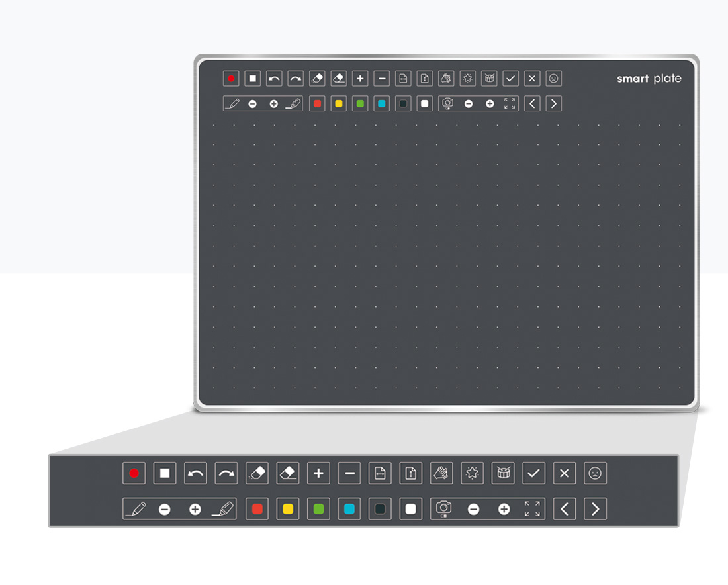
Task: Click fullscreen arrows in the enlarged strip
Action: 532,509
